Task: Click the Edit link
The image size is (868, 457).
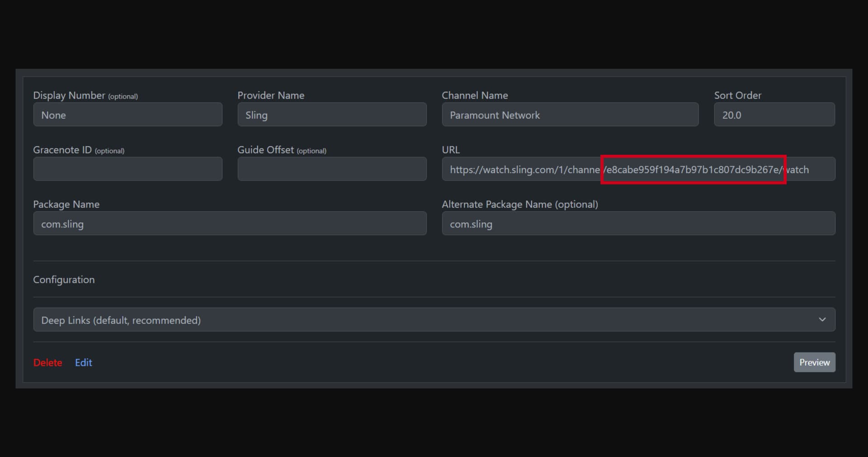Action: (83, 362)
